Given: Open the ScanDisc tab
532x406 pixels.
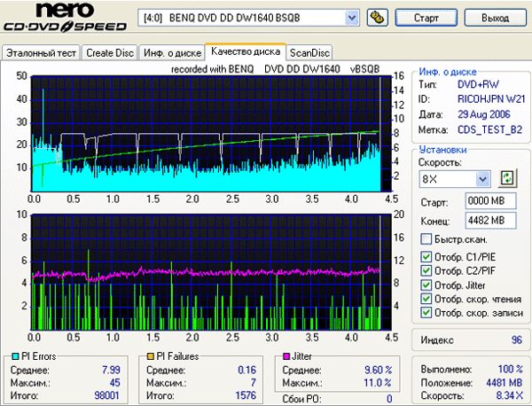Looking at the screenshot, I should (309, 52).
